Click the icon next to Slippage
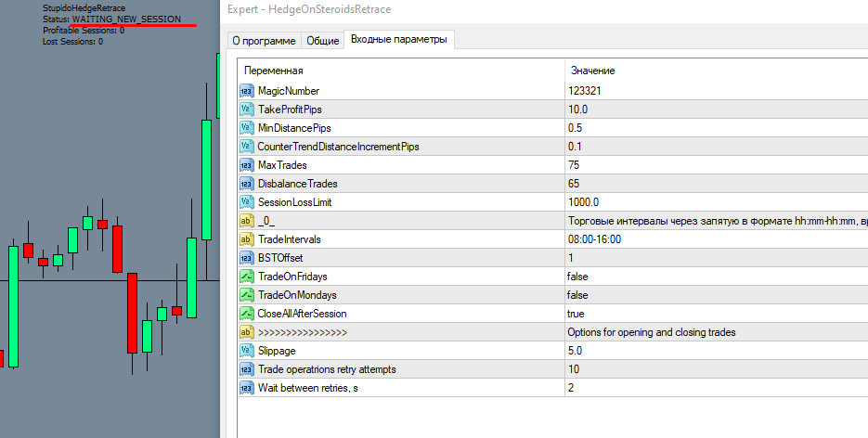Screen dimensions: 868x438 click(246, 351)
